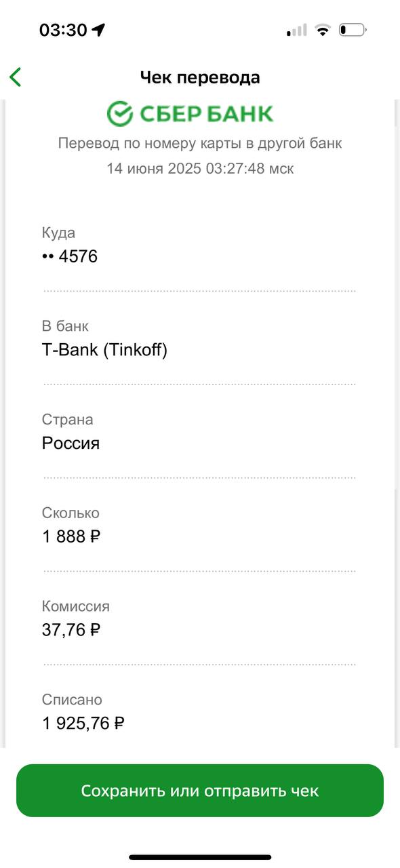Image resolution: width=400 pixels, height=868 pixels.
Task: Tap the commission value 37,76 ₽
Action: coord(71,630)
